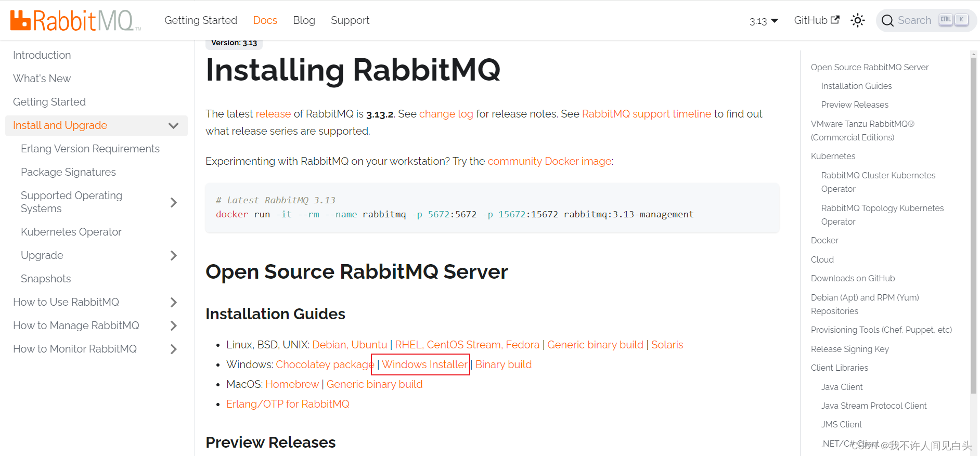This screenshot has width=980, height=456.
Task: Jump to JMS Client in contents
Action: 841,424
